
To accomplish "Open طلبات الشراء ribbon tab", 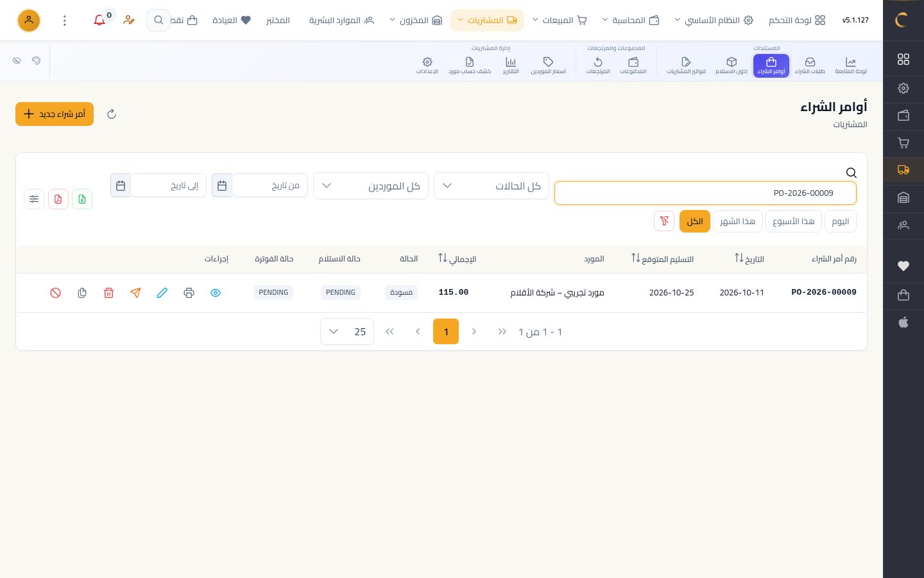I will coord(810,65).
